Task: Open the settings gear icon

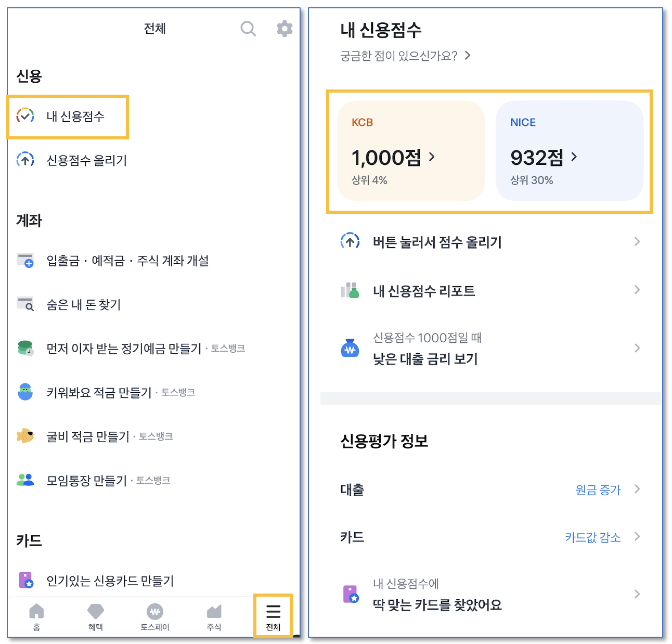Action: coord(284,29)
